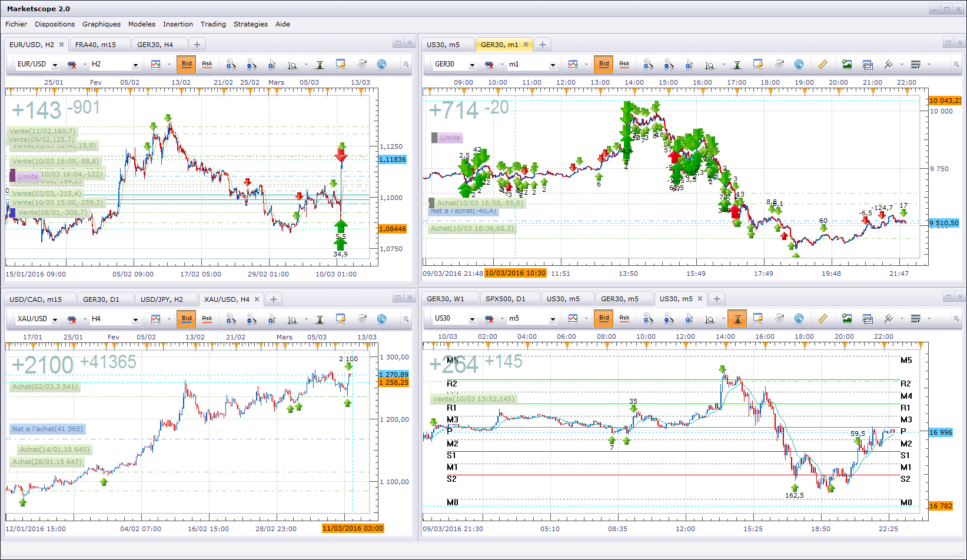Image resolution: width=967 pixels, height=560 pixels.
Task: Switch to the SPX500, D1 tab
Action: click(x=505, y=299)
